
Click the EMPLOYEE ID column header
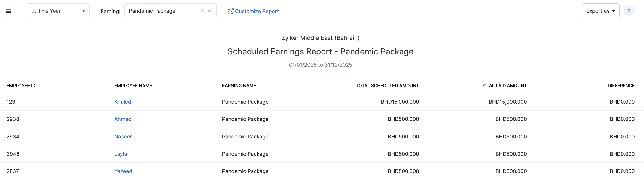(x=21, y=85)
